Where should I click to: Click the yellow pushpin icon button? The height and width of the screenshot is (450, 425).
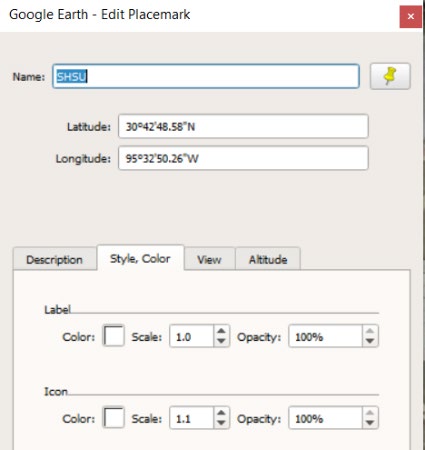(x=390, y=76)
